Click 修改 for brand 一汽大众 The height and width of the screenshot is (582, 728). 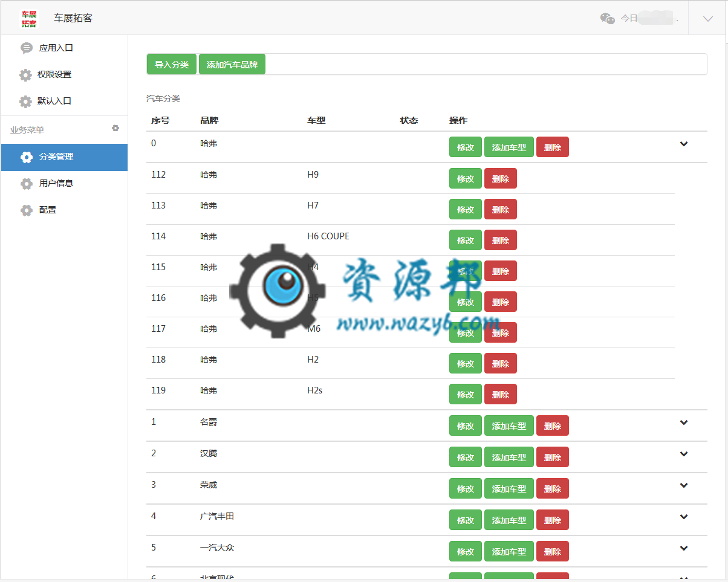coord(466,551)
